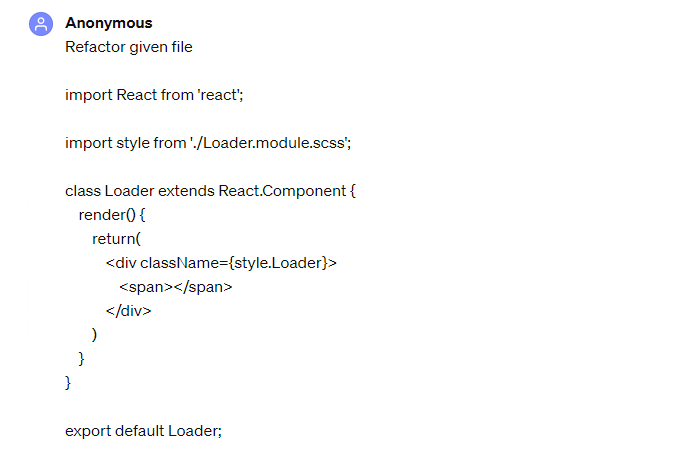Click the className attribute in the div
Viewport: 692px width, 449px height.
(185, 263)
